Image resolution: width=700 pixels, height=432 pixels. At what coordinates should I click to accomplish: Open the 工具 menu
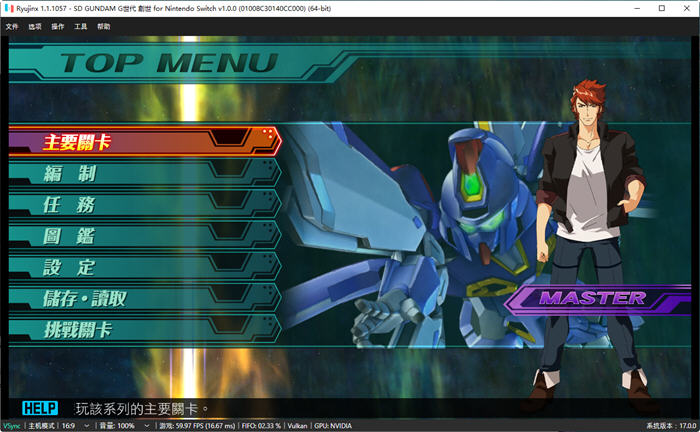pos(80,26)
